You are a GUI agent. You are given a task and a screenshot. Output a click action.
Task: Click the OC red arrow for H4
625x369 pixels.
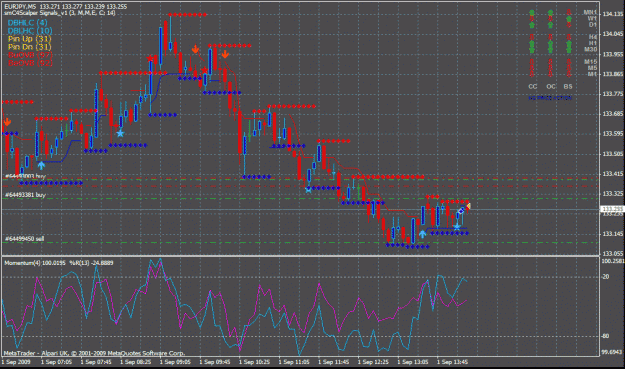click(550, 37)
